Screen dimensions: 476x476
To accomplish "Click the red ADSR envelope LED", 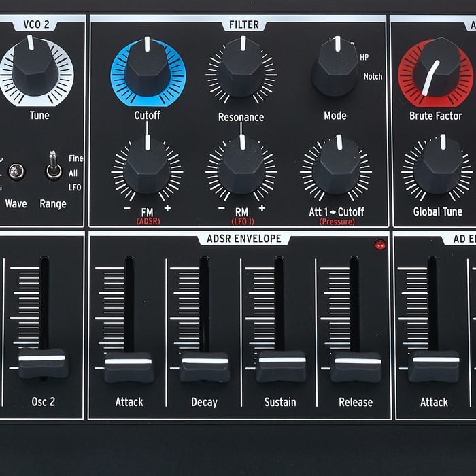I will (x=380, y=244).
